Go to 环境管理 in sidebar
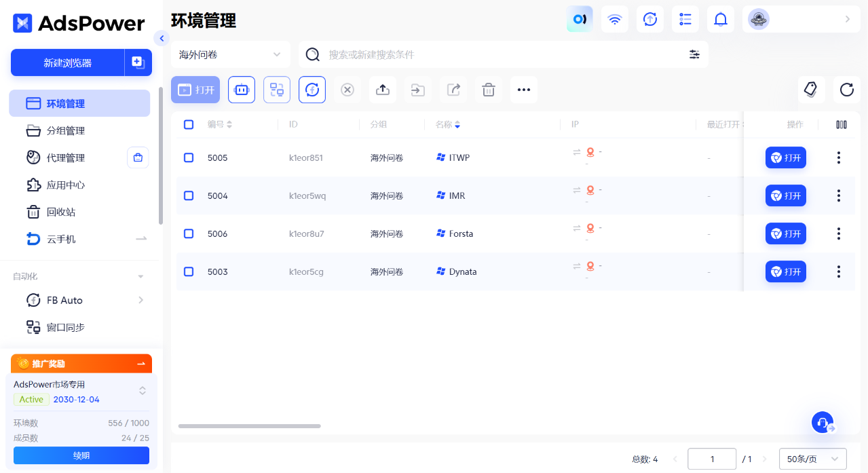 pos(79,103)
